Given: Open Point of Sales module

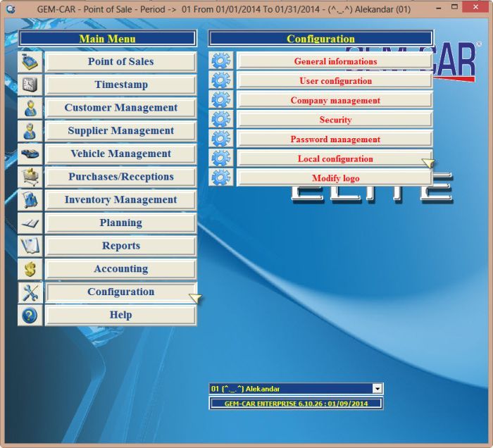Looking at the screenshot, I should tap(120, 61).
